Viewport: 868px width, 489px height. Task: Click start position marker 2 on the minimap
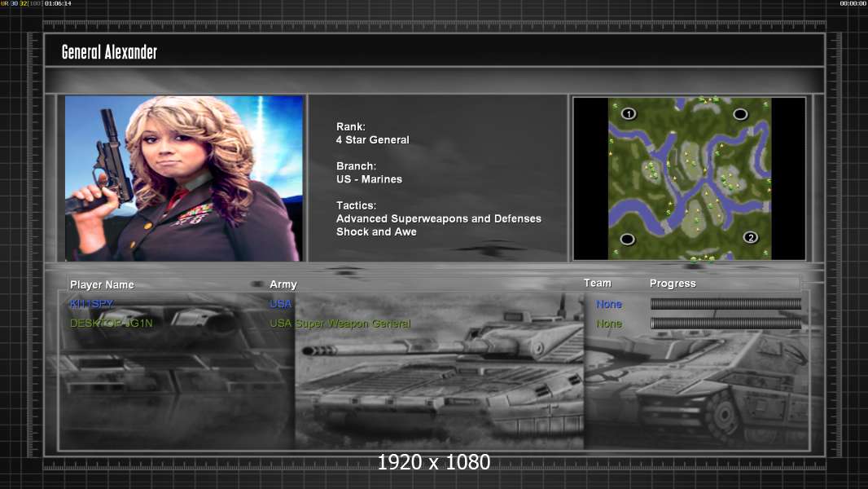(x=750, y=238)
